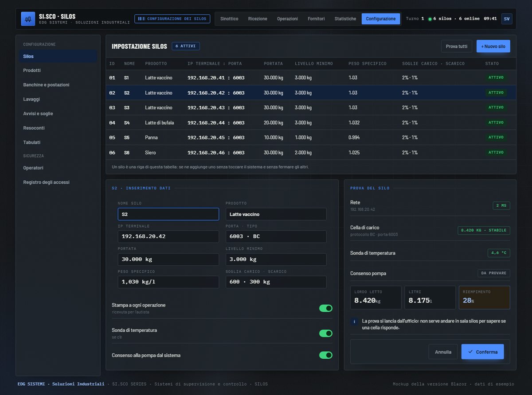Open the SV user avatar
Screen dimensions: 532x395
tap(507, 19)
